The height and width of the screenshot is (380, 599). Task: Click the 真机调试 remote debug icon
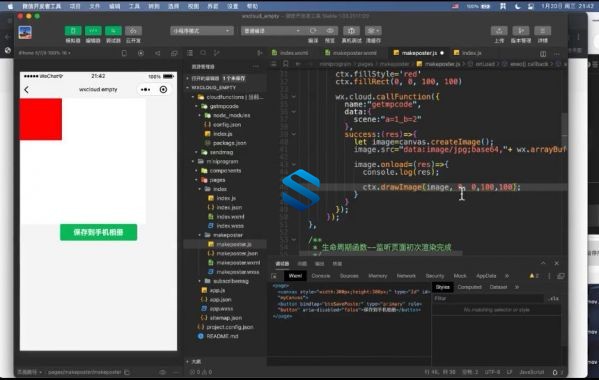(x=351, y=31)
